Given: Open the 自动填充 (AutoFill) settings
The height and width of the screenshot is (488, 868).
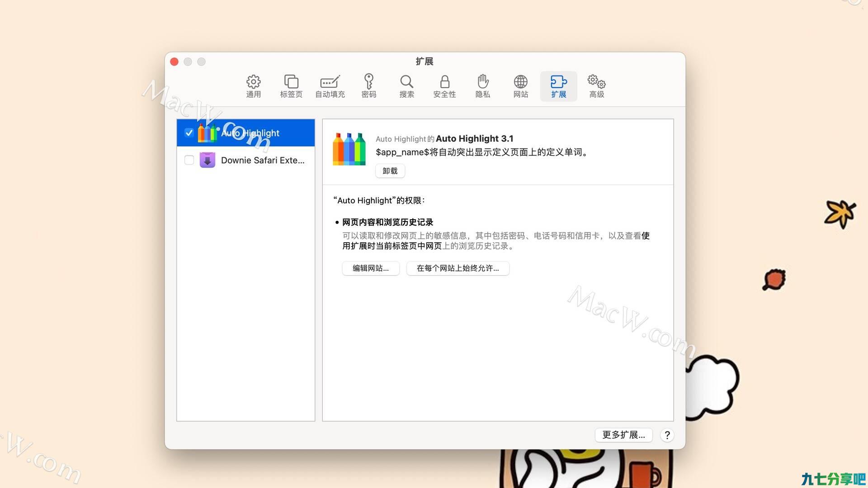Looking at the screenshot, I should tap(330, 86).
